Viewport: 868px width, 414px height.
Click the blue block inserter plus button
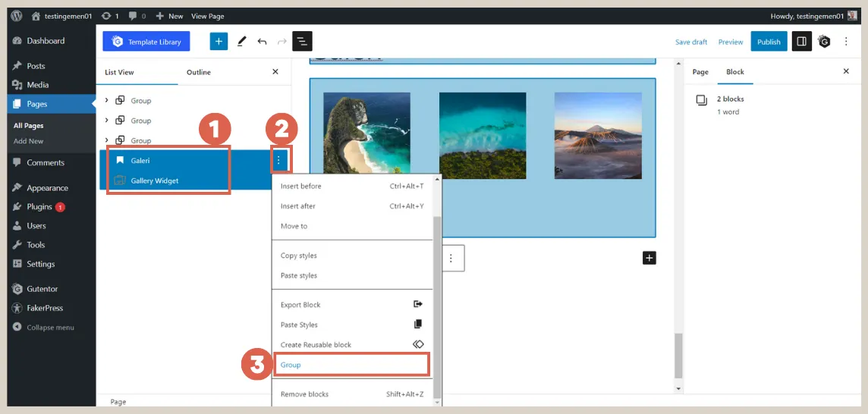point(219,42)
